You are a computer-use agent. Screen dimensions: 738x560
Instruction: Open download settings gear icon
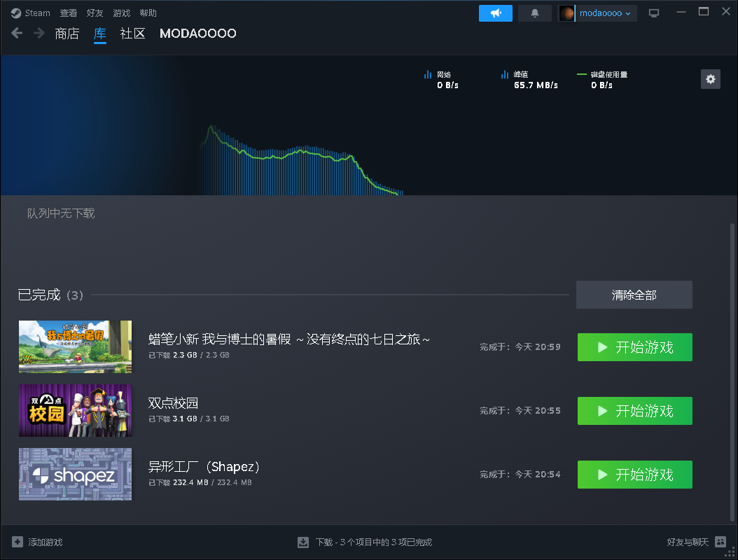[x=710, y=79]
